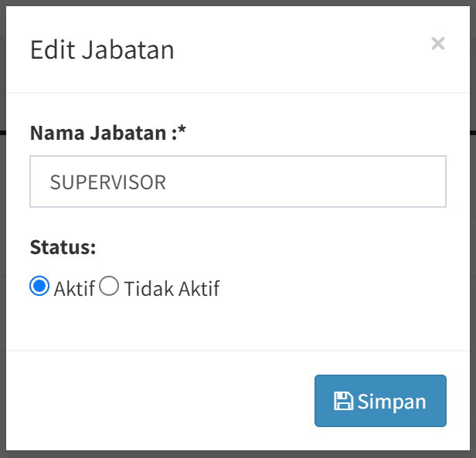Close the Edit Jabatan dialog
This screenshot has width=476, height=458.
point(438,43)
